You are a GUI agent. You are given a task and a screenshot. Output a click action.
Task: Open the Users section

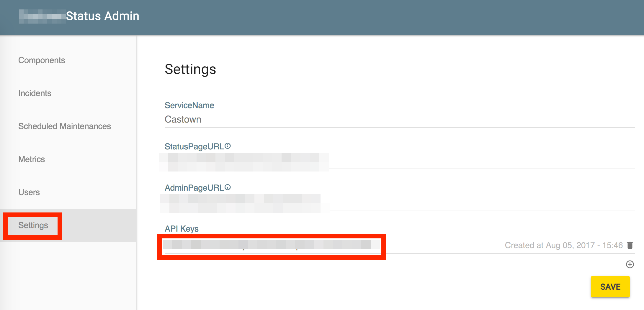tap(29, 192)
